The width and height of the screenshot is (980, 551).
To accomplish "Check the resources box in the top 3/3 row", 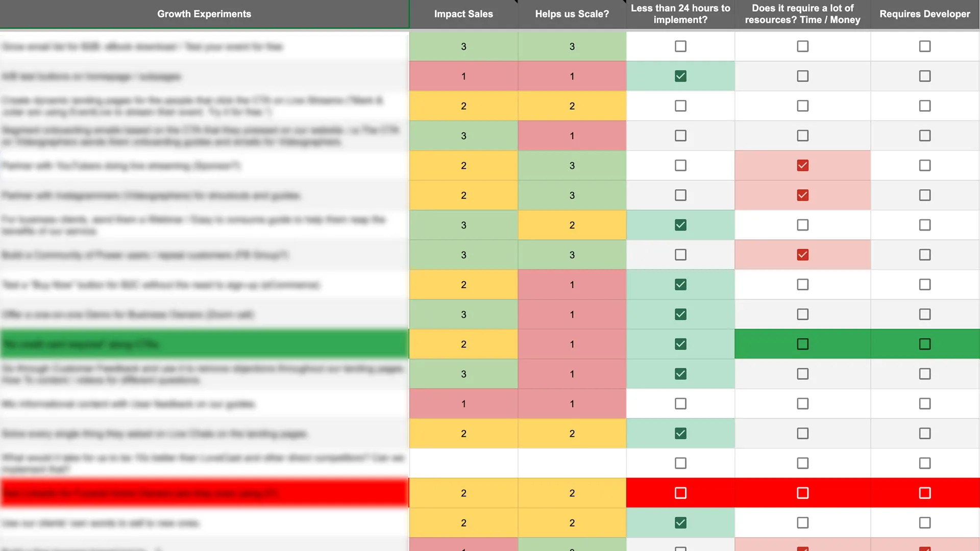I will tap(802, 46).
